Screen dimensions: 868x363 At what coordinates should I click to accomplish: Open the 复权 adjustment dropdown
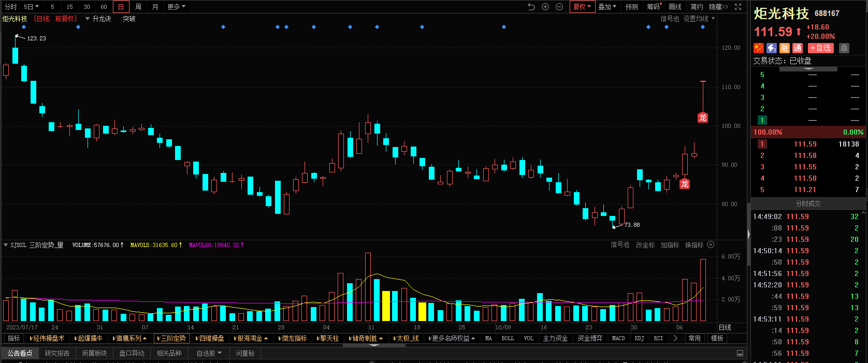coord(582,7)
